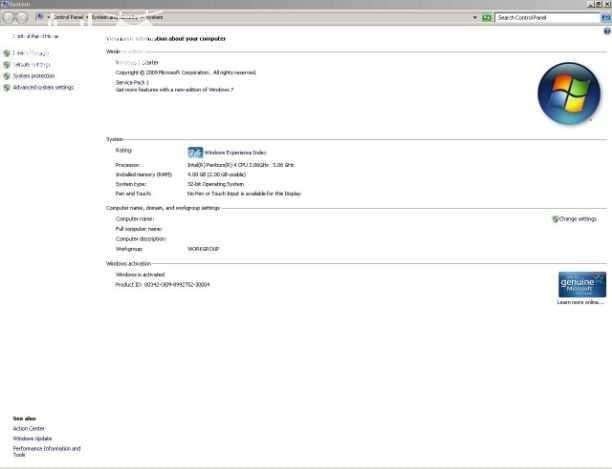Refresh the page with the green refresh icon
This screenshot has width=612, height=469.
[x=486, y=18]
